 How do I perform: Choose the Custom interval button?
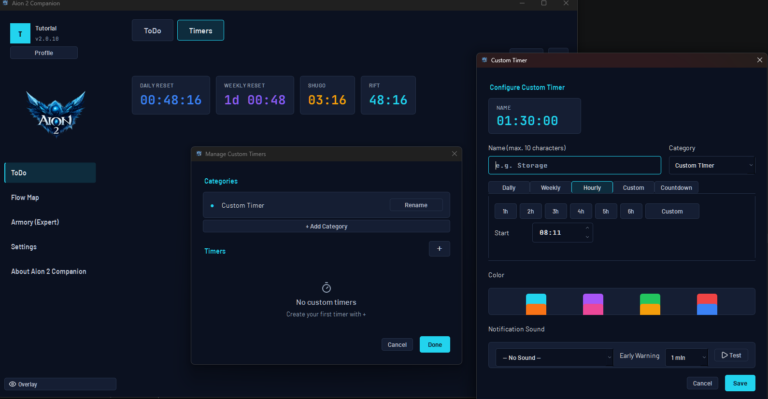coord(672,211)
